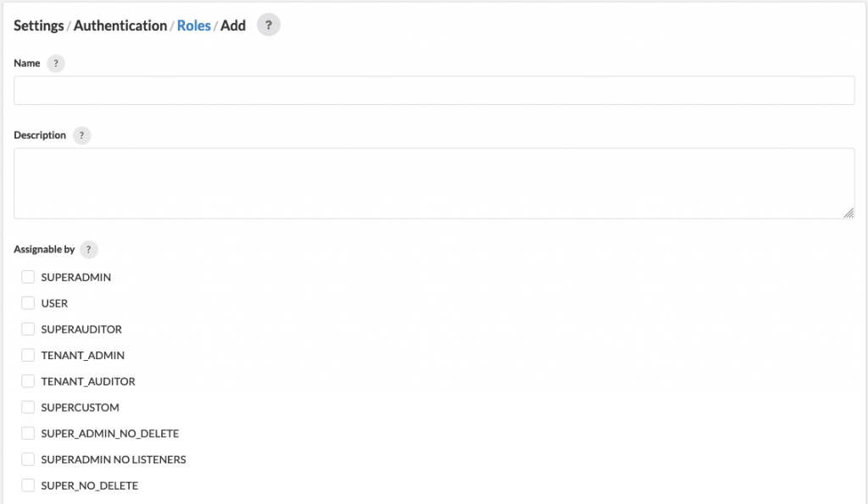The width and height of the screenshot is (868, 504).
Task: Click the help icon next to Name
Action: [x=56, y=64]
